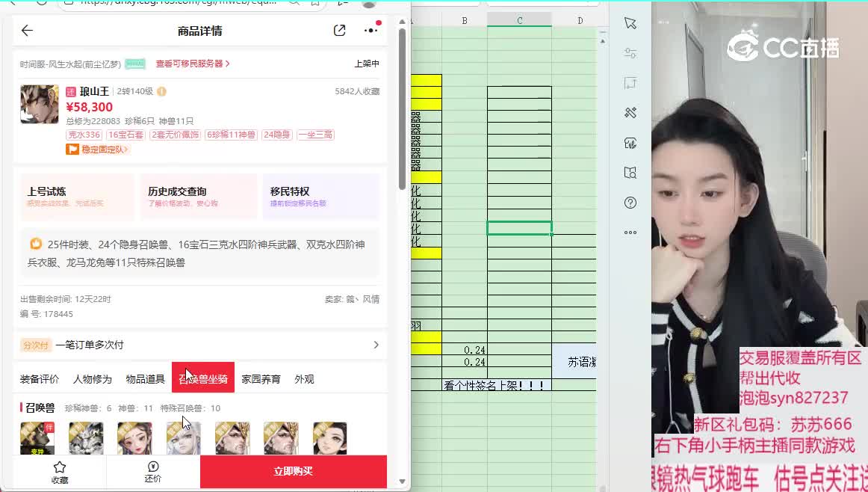Click the 编号: 178445 text
Screen dimensions: 868x492
click(x=46, y=314)
